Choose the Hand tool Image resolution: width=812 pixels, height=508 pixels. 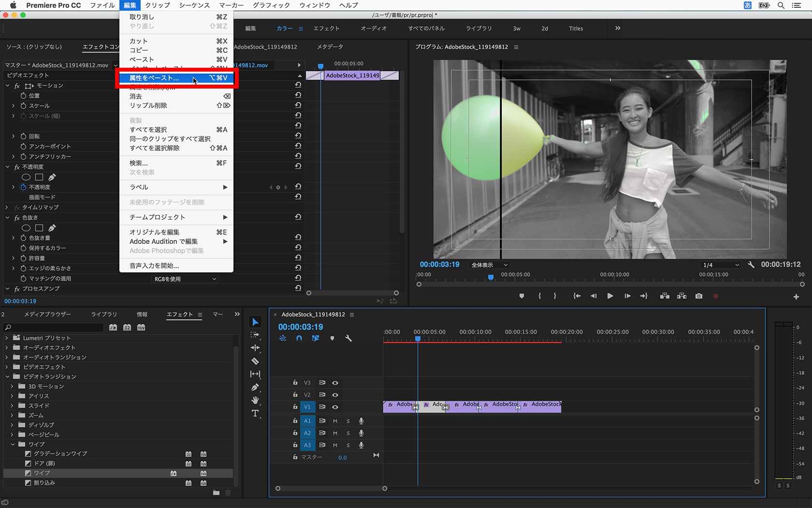pyautogui.click(x=255, y=400)
